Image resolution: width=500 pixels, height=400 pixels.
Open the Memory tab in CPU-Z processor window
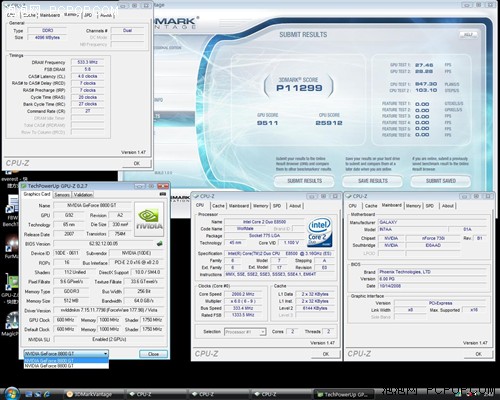[261, 206]
